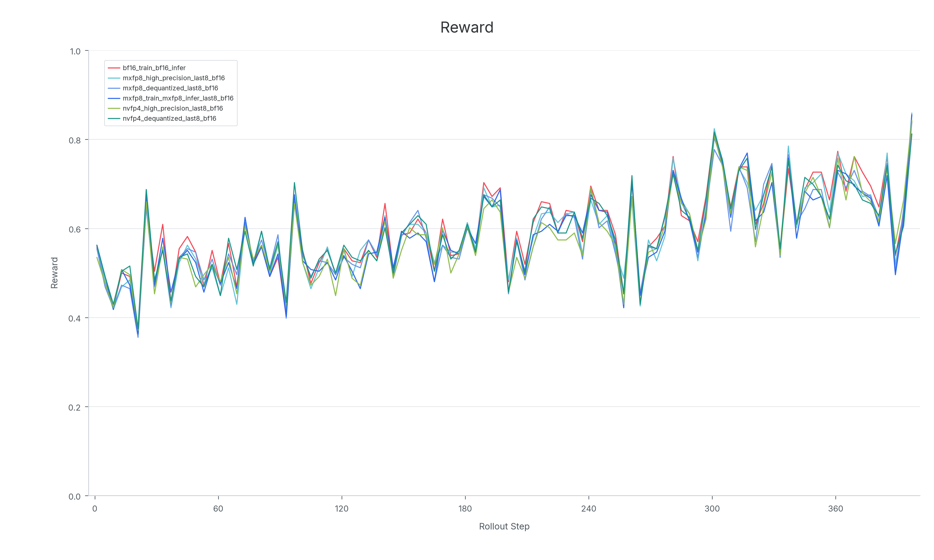Click the 120 x-axis tick label
Viewport: 934px width, 560px height.
coord(342,509)
